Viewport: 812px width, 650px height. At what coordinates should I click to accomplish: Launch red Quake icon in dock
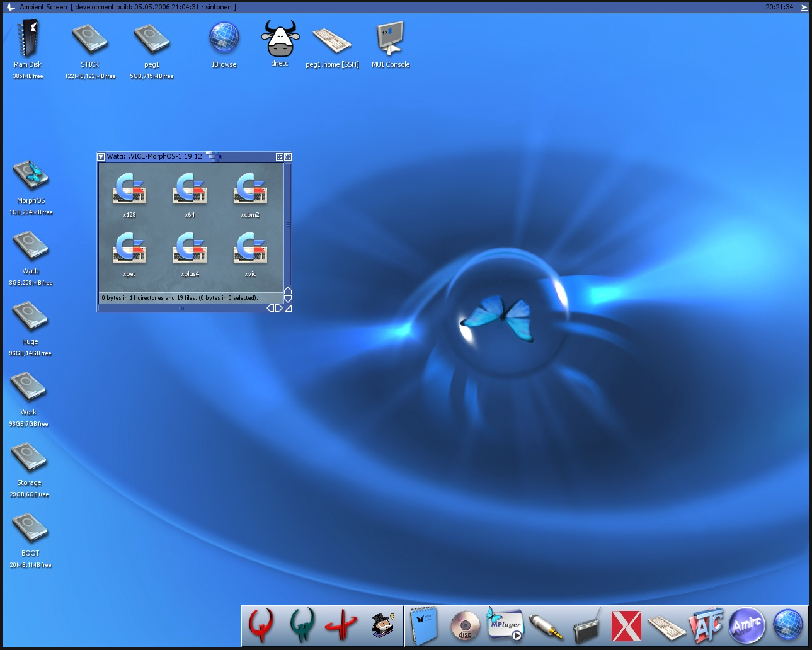(x=261, y=626)
